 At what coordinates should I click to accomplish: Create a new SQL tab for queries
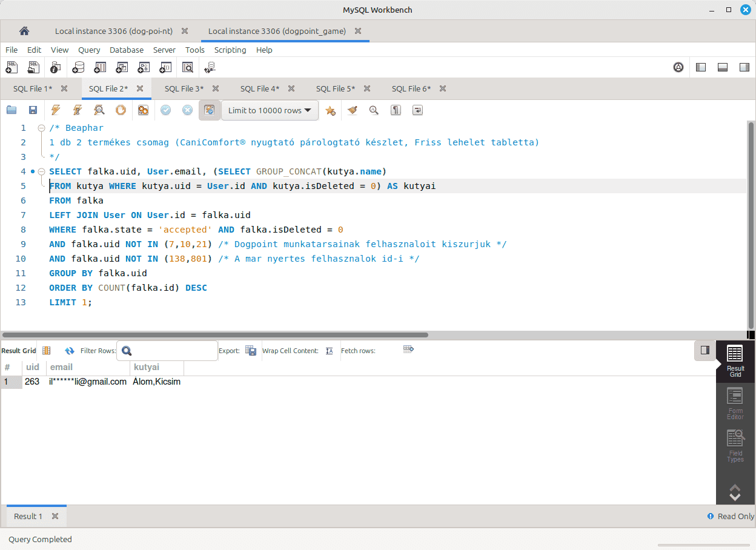pyautogui.click(x=12, y=67)
